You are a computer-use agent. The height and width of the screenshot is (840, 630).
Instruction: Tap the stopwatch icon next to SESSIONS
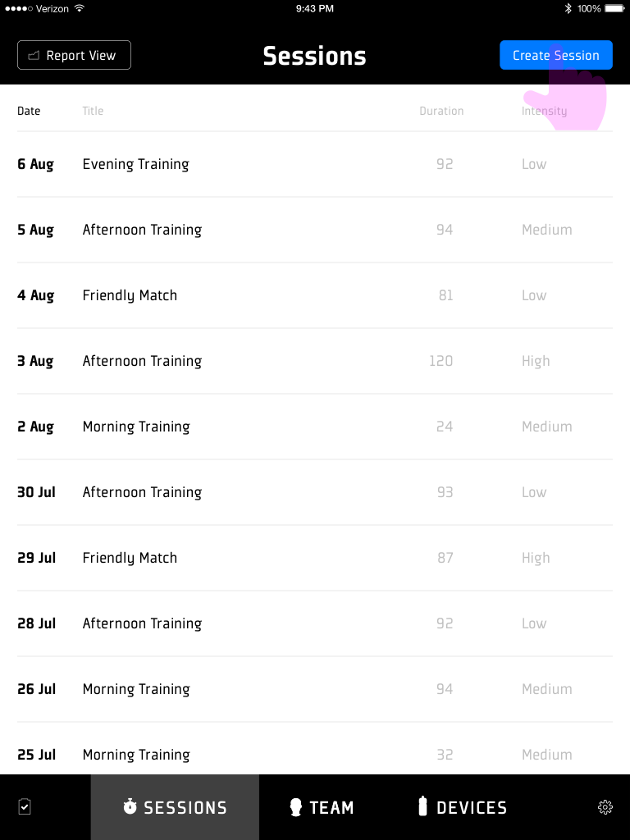(x=130, y=806)
